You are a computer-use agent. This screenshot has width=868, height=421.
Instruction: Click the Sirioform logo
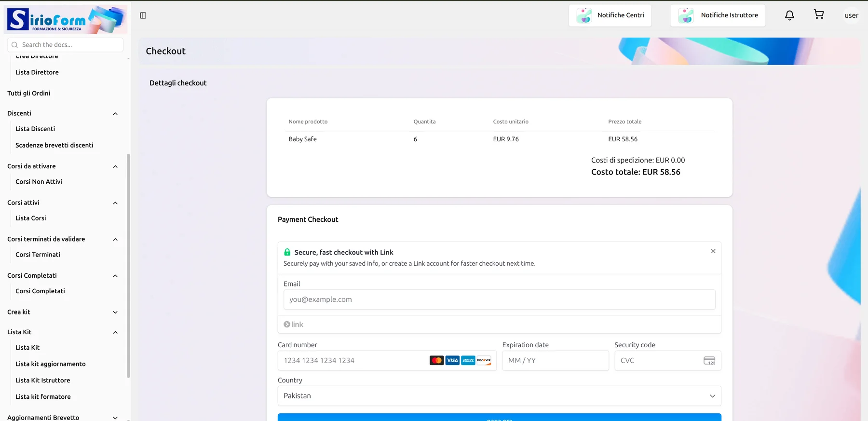[66, 19]
